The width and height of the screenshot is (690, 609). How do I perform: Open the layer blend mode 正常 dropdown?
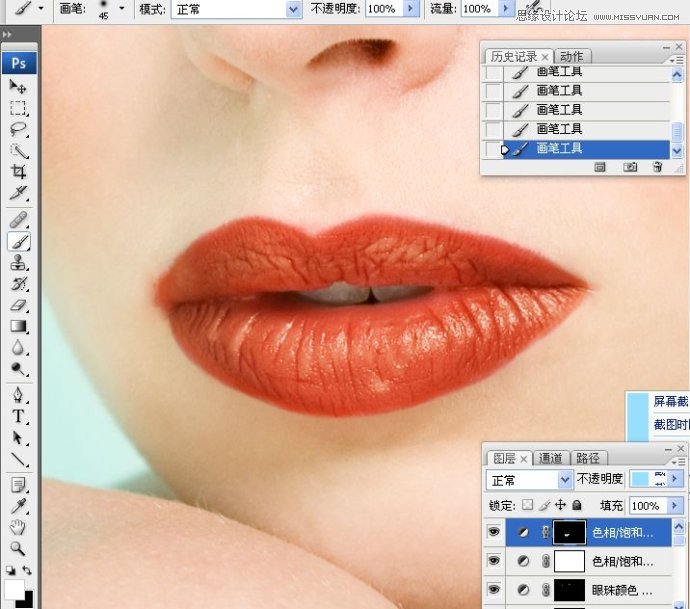pos(565,480)
